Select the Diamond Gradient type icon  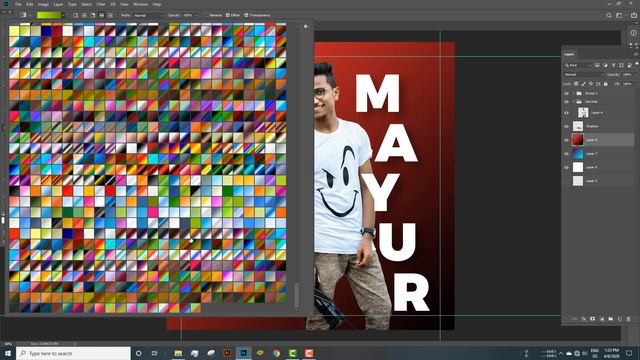click(x=110, y=15)
